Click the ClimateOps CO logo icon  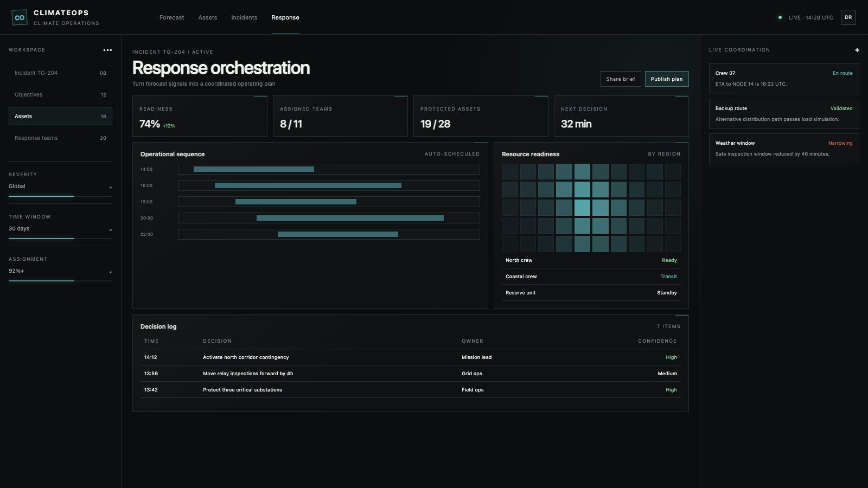[20, 17]
